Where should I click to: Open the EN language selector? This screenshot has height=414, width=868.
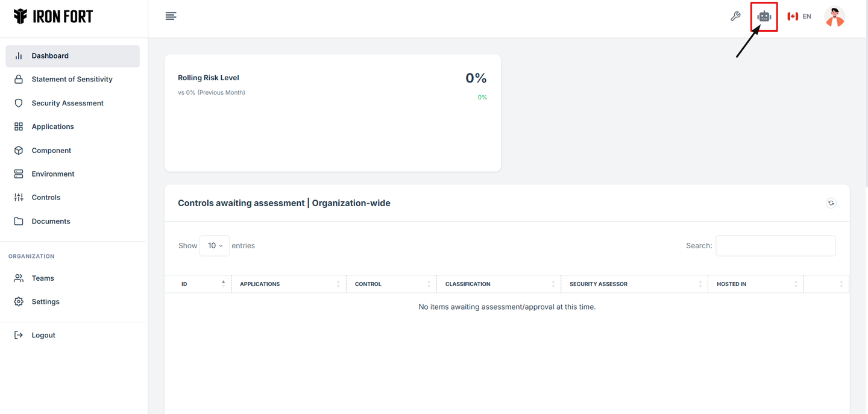tap(799, 17)
